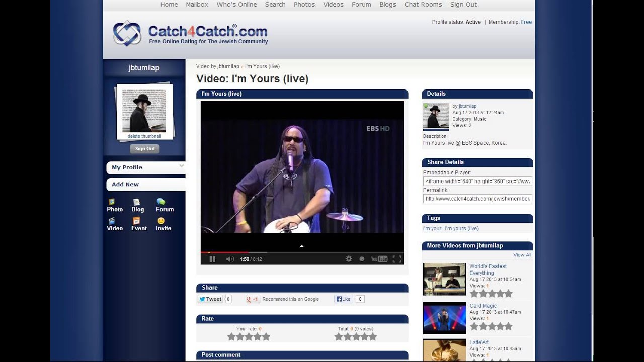Image resolution: width=644 pixels, height=362 pixels.
Task: Click uploader avatar in Details panel
Action: tap(436, 116)
